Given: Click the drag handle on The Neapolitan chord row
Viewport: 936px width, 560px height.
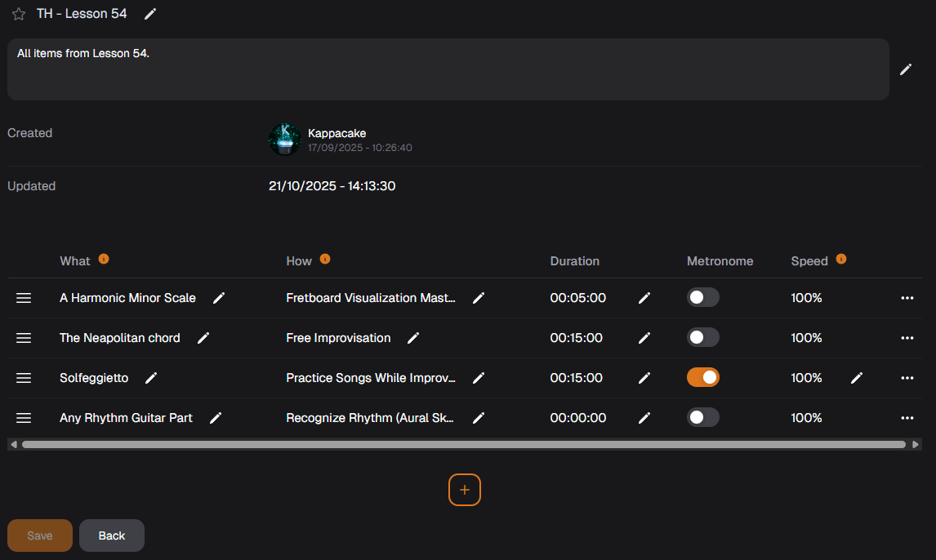Looking at the screenshot, I should click(x=24, y=337).
